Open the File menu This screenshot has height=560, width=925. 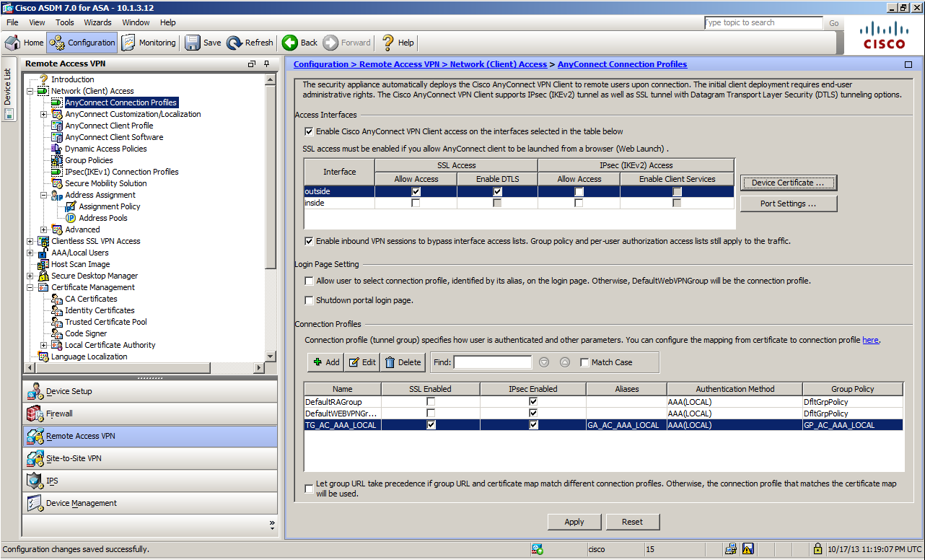pos(12,22)
